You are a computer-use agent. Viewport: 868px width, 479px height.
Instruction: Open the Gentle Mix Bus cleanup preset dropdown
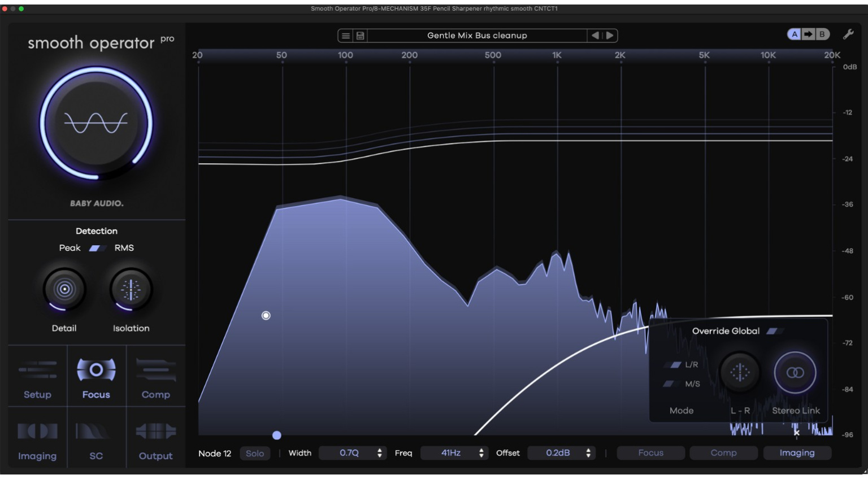477,36
